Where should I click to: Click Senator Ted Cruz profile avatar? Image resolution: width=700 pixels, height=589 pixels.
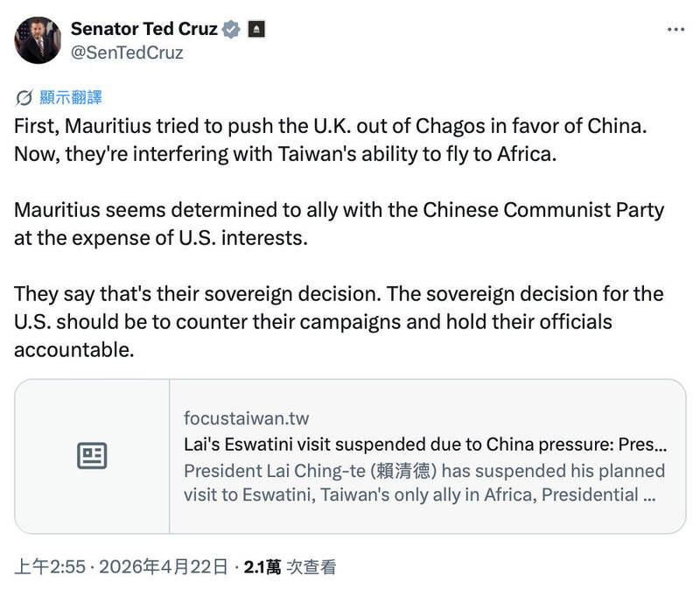click(37, 40)
